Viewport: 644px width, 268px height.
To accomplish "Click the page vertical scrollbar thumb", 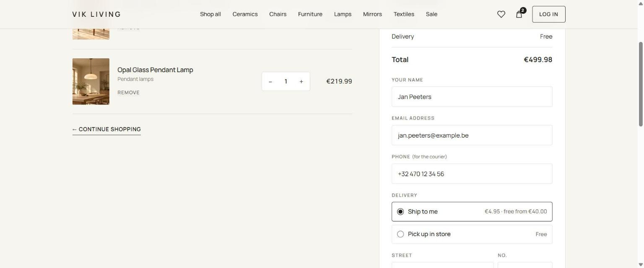I will (641, 84).
